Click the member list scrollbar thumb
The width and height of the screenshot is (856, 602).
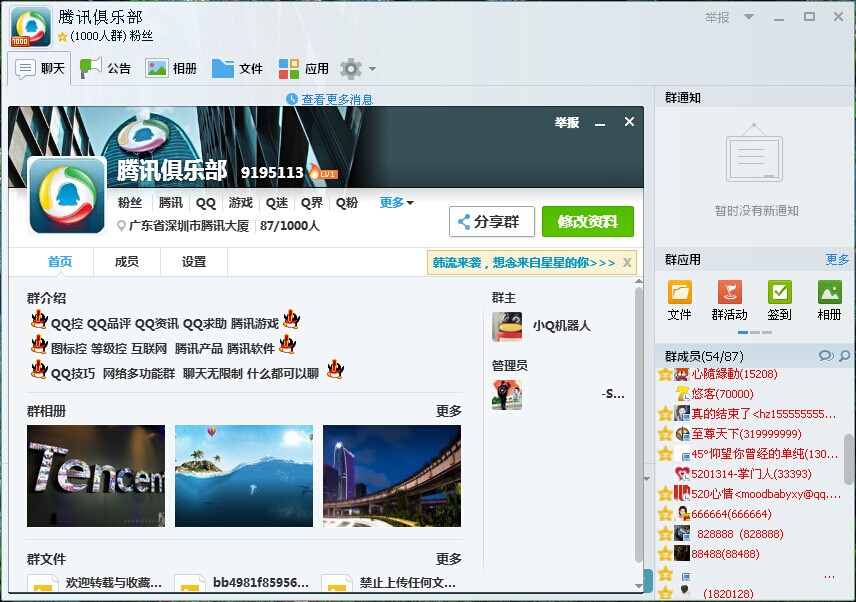[849, 459]
